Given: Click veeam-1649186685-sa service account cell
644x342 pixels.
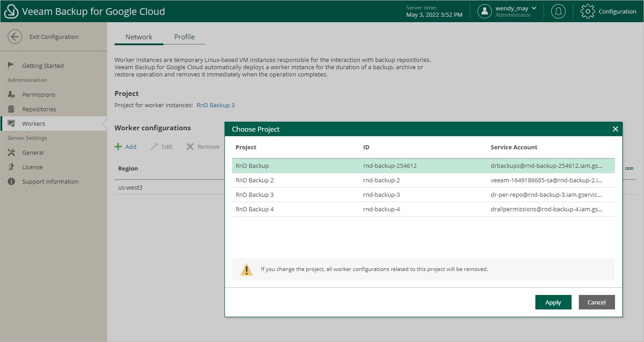Looking at the screenshot, I should 546,180.
